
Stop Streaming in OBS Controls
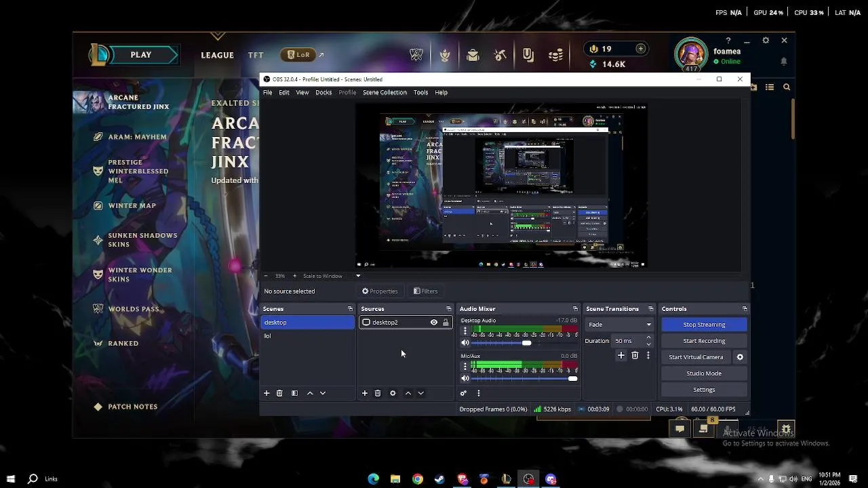pyautogui.click(x=704, y=325)
